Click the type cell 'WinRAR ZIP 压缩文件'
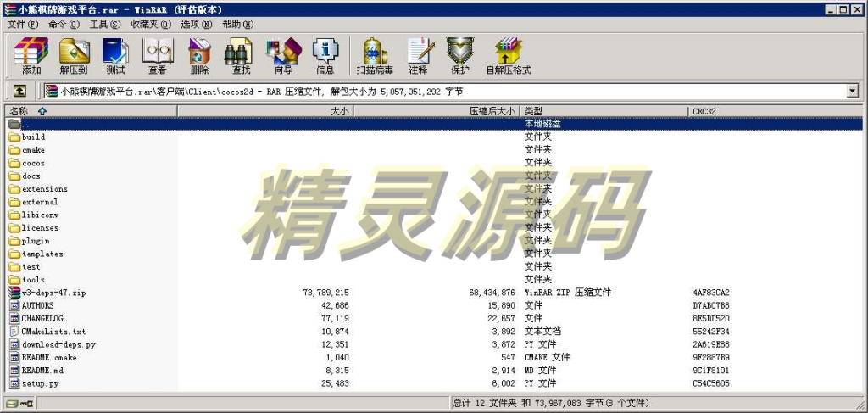Screen dimensions: 868x413 (567, 293)
